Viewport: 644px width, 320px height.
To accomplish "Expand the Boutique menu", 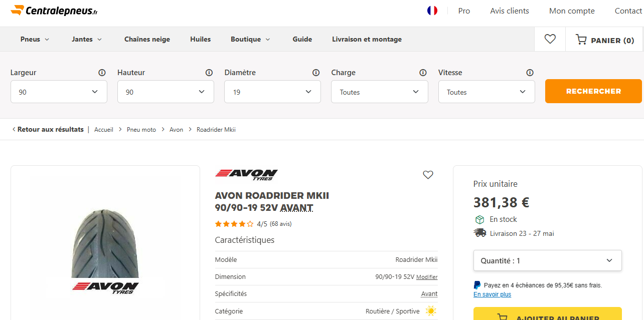I will tap(250, 39).
